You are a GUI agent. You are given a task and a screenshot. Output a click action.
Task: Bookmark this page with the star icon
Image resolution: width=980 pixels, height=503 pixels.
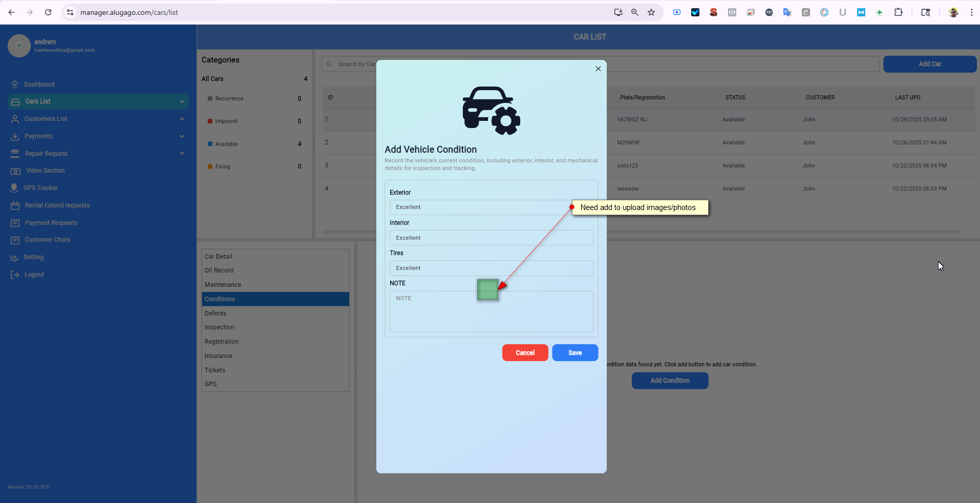[651, 12]
